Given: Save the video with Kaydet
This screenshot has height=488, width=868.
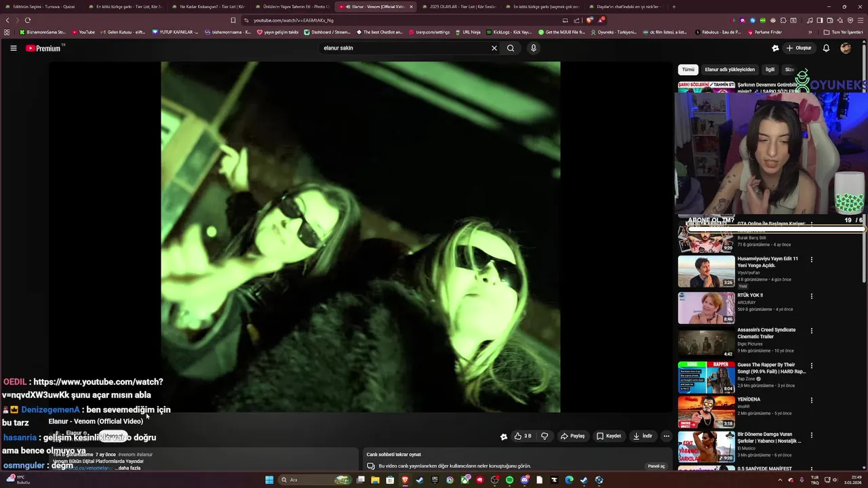Looking at the screenshot, I should 609,436.
